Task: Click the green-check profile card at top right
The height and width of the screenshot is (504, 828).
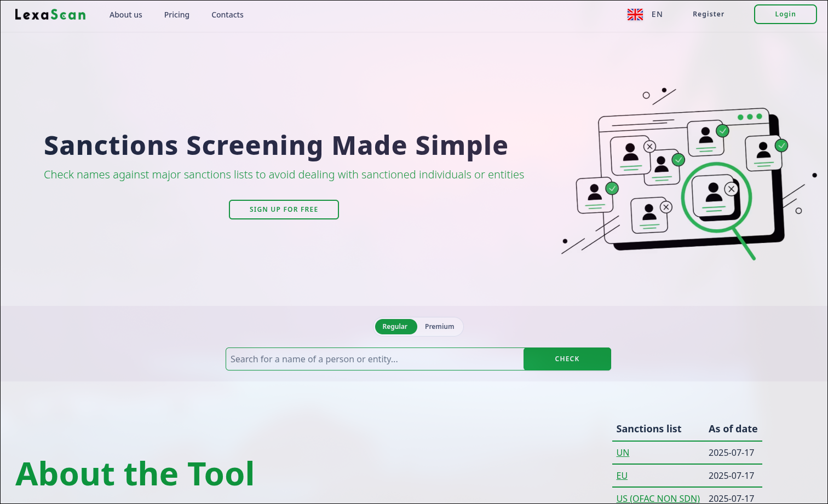Action: [x=764, y=153]
